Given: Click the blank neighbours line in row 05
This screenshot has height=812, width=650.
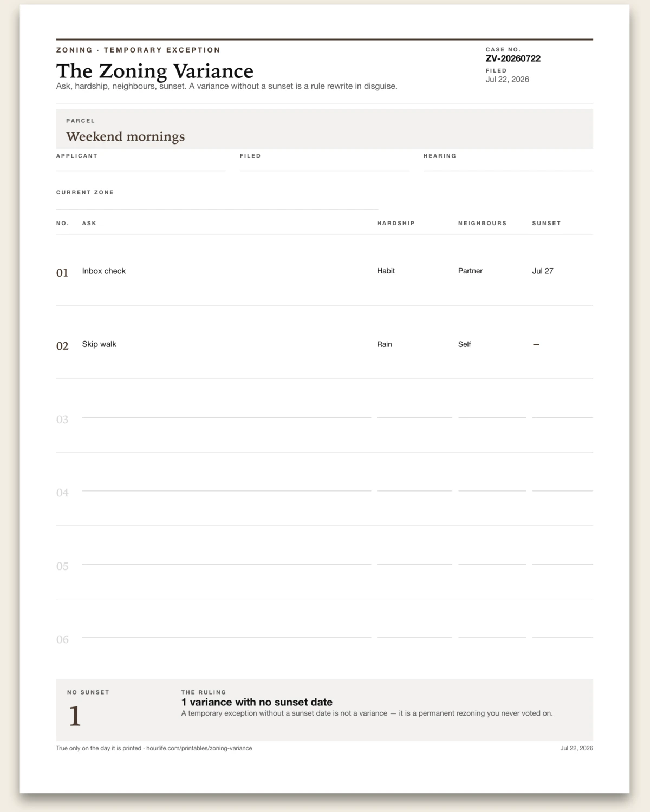Looking at the screenshot, I should pos(492,559).
